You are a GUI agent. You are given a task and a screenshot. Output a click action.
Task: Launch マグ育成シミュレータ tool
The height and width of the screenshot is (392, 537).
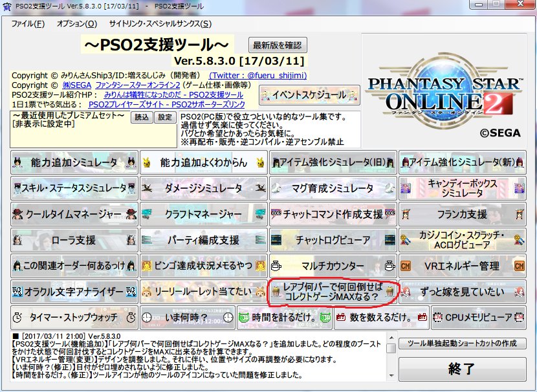[333, 188]
